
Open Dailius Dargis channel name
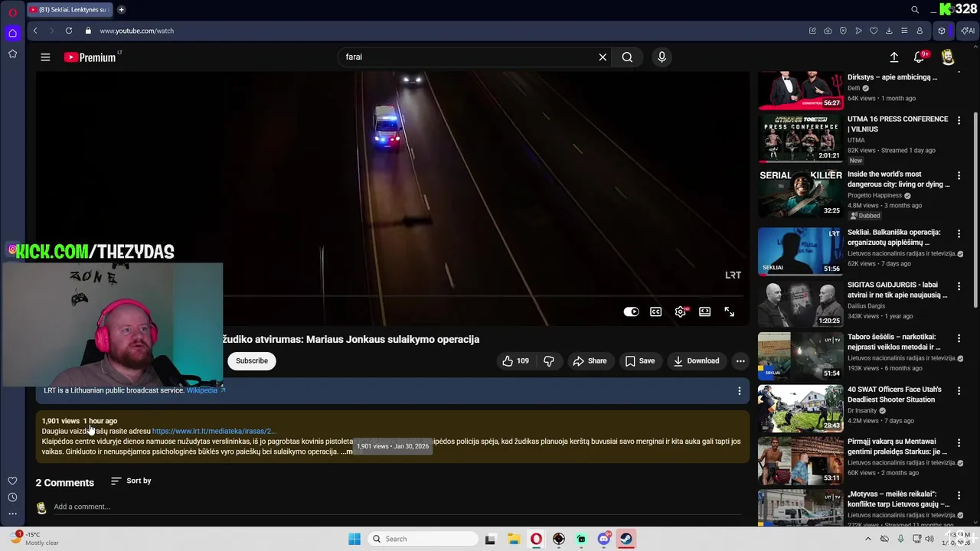point(866,306)
